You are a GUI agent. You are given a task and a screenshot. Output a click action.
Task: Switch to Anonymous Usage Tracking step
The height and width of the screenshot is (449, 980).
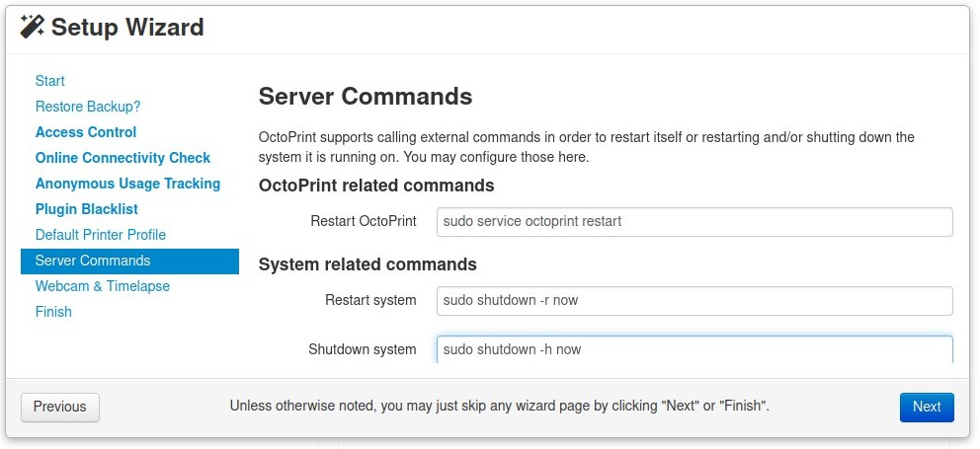tap(127, 184)
